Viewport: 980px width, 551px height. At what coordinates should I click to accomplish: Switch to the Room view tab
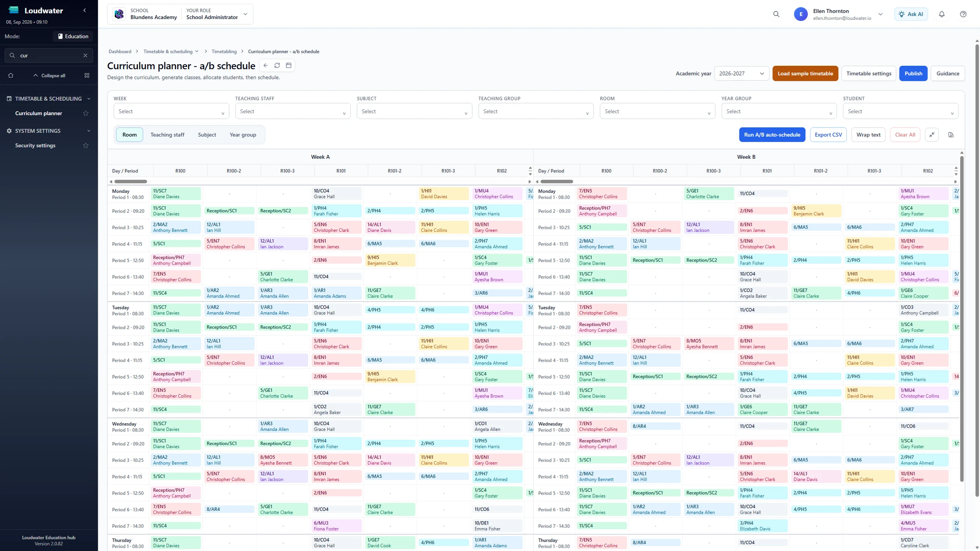(x=130, y=135)
